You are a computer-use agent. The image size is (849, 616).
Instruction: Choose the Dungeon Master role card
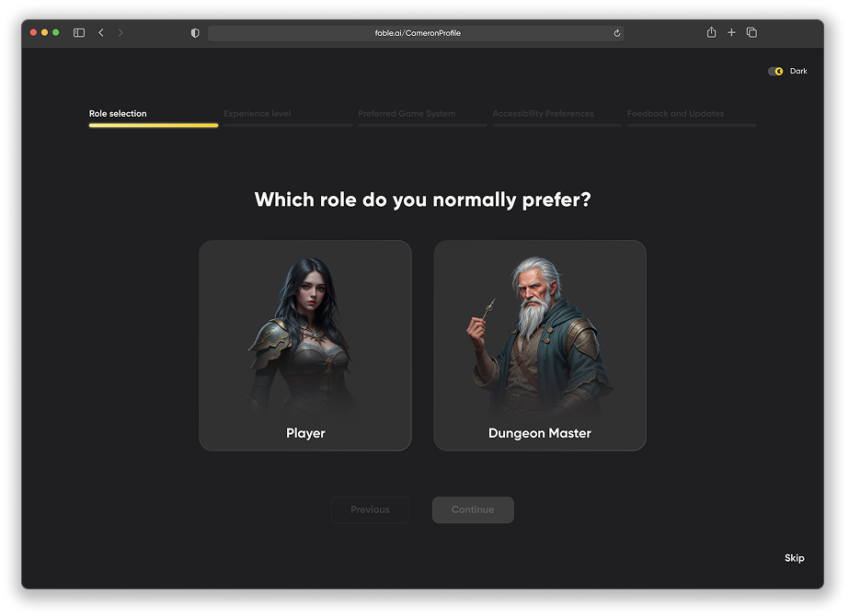tap(540, 346)
